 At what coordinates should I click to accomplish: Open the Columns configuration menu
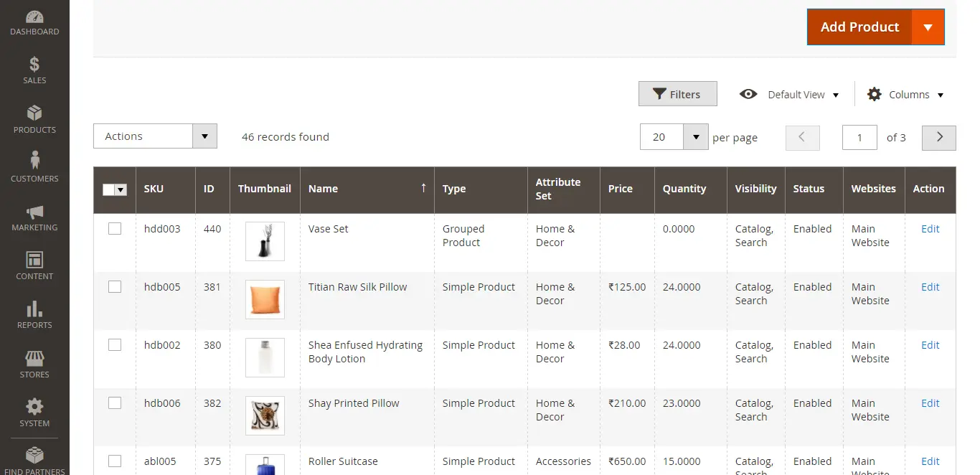click(x=905, y=94)
